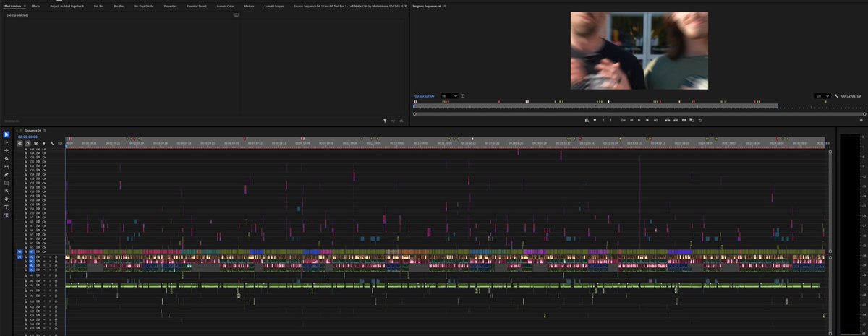Viewport: 868px width, 336px height.
Task: Play the sequence in Program monitor
Action: click(639, 120)
